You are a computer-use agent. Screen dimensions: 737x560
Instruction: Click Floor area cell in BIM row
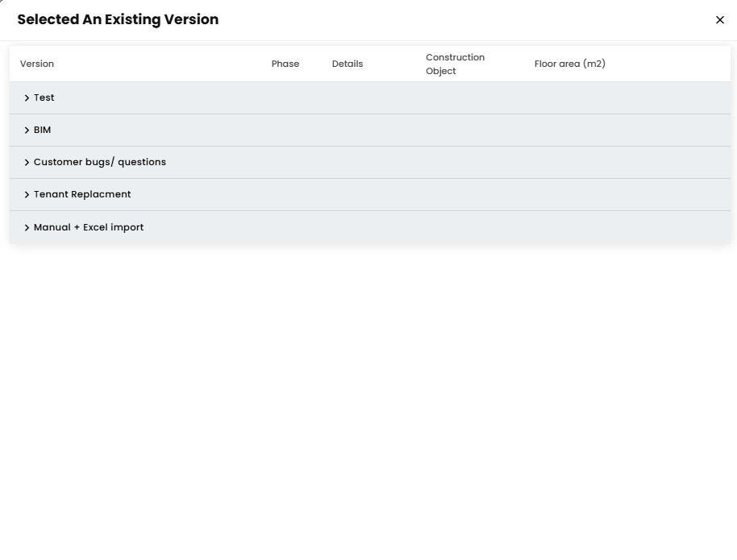coord(569,130)
